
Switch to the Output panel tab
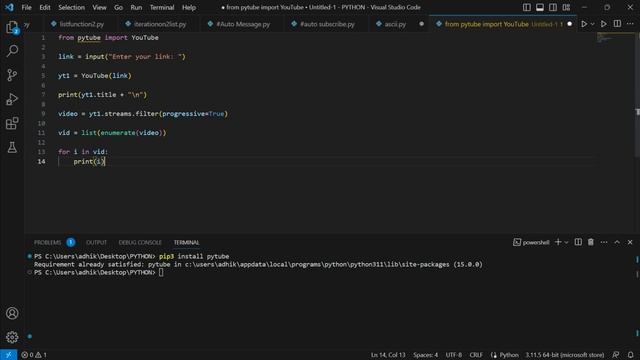[96, 242]
